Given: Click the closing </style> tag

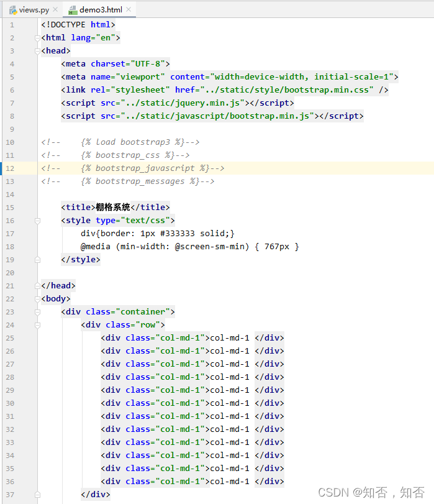Looking at the screenshot, I should pos(81,259).
